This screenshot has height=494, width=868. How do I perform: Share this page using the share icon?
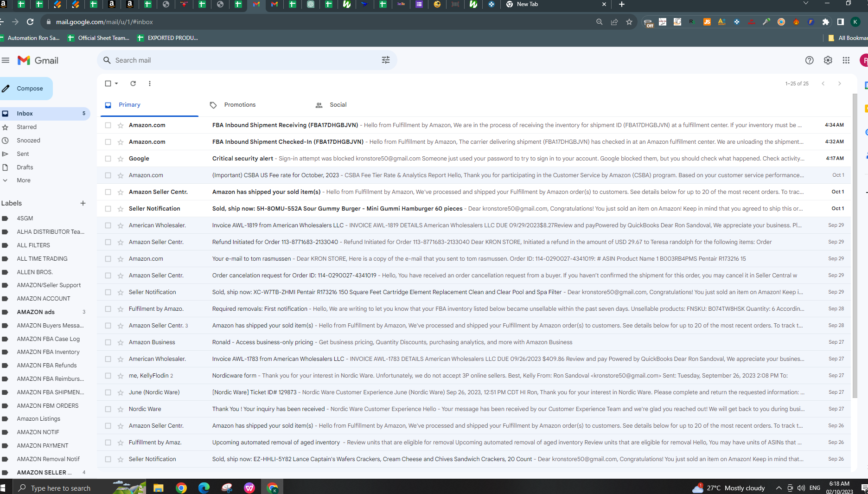614,22
